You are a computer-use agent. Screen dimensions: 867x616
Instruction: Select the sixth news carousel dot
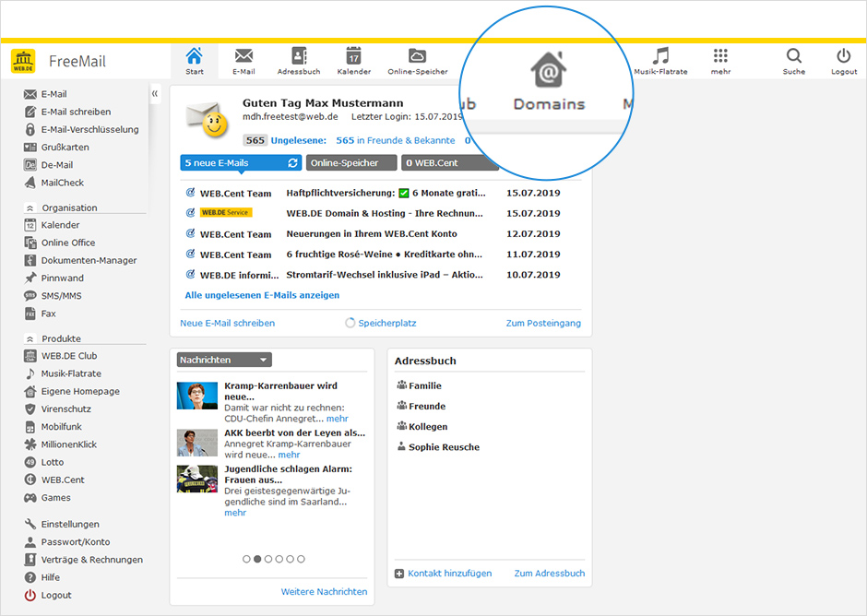301,559
